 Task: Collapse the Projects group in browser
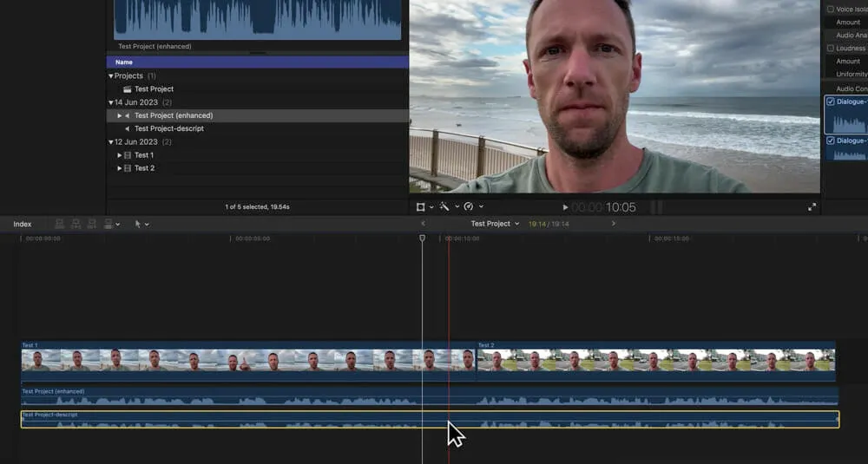111,76
